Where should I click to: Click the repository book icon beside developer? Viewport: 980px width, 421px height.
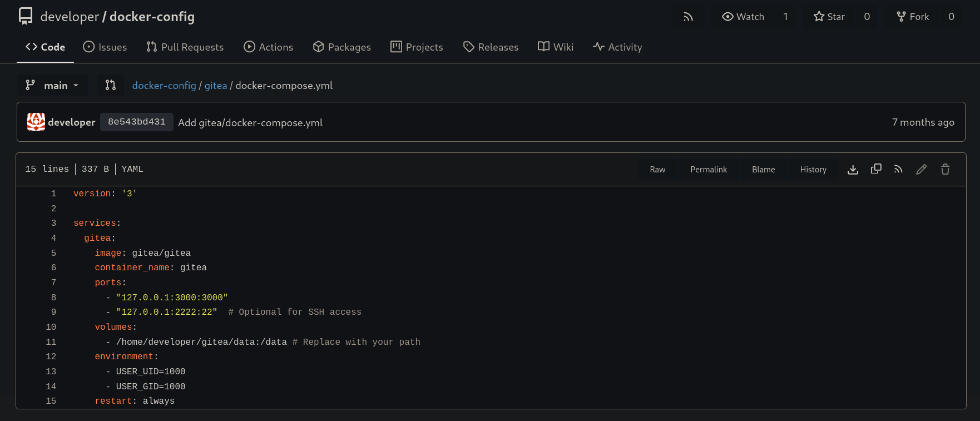pyautogui.click(x=26, y=16)
